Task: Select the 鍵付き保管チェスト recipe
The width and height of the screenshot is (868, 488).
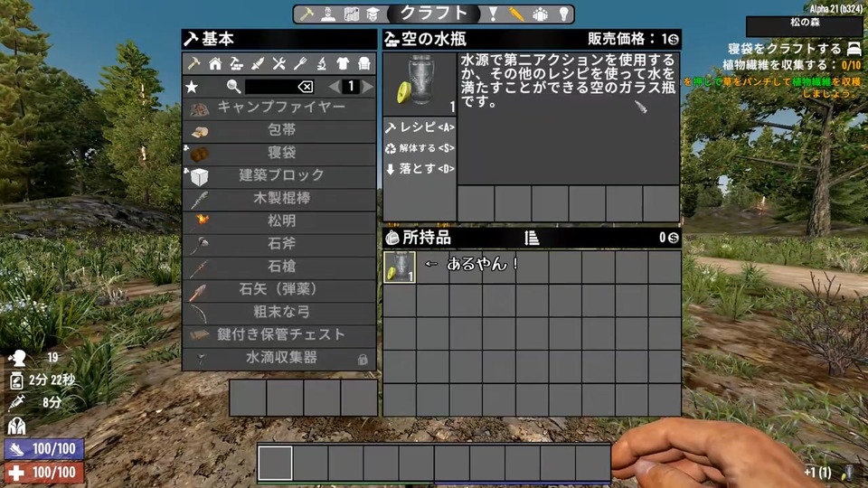Action: pos(279,335)
